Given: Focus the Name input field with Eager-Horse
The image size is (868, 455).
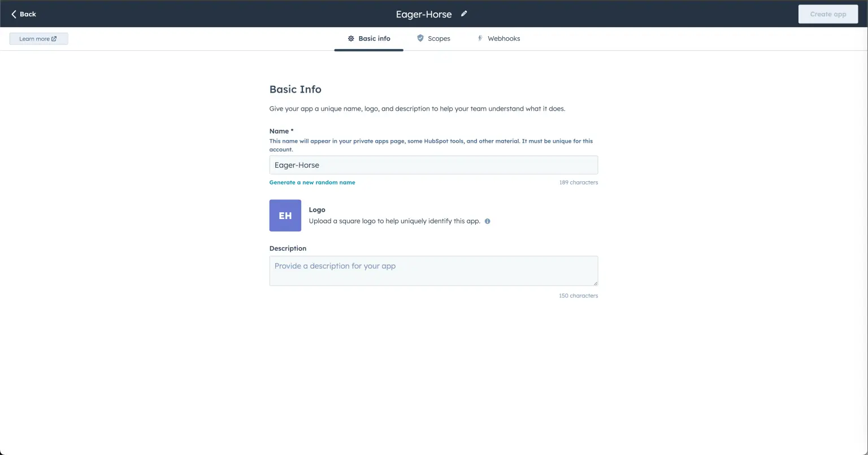Looking at the screenshot, I should (433, 165).
